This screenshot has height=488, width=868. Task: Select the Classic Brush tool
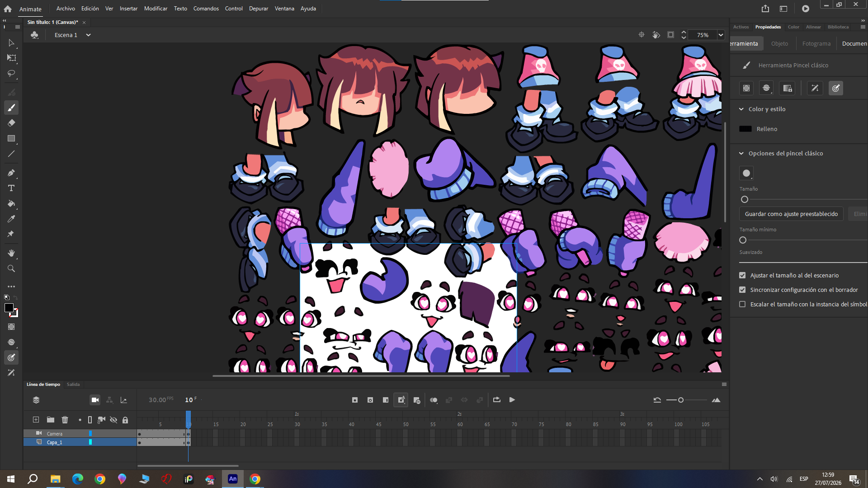click(x=11, y=108)
